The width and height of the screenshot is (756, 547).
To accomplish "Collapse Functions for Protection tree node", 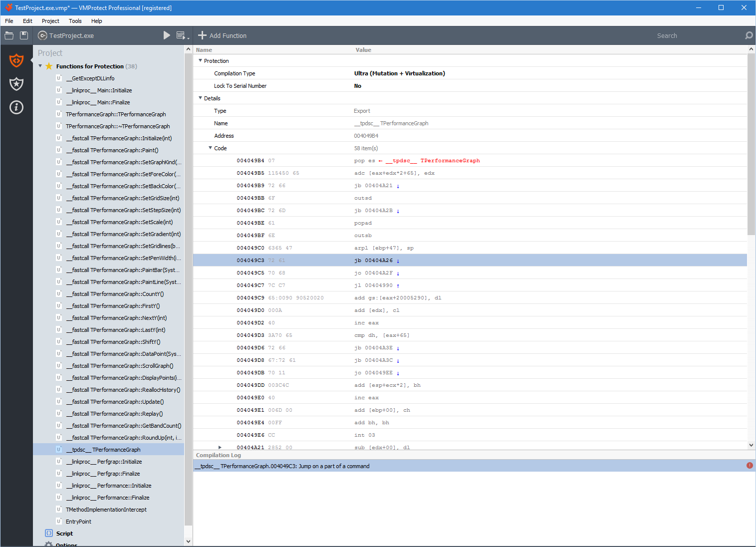I will tap(40, 66).
